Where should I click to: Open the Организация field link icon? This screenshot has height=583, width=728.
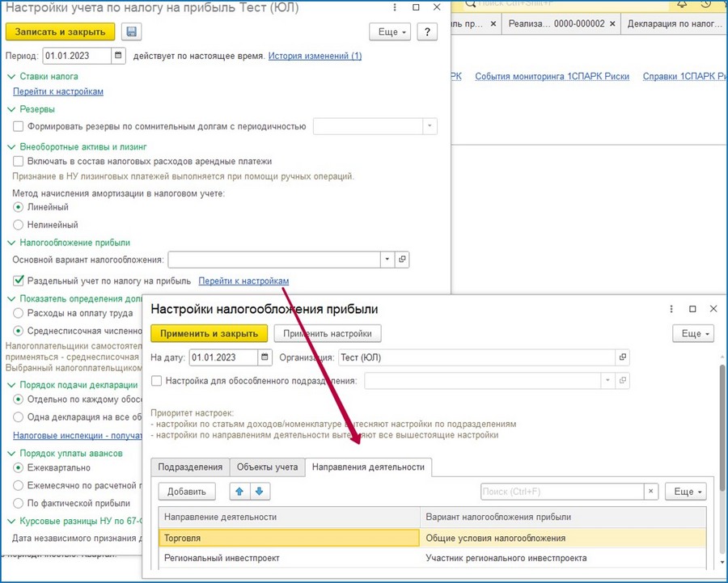click(x=623, y=357)
